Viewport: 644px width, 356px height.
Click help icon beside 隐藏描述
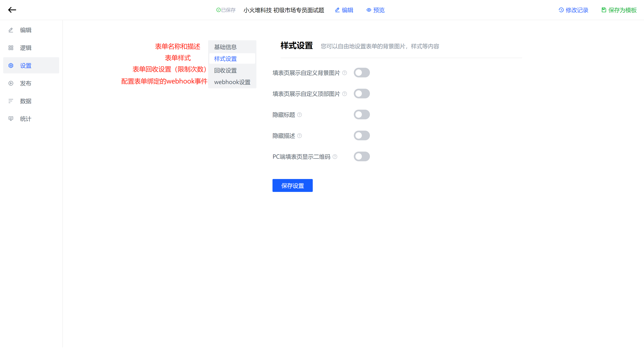pos(299,136)
